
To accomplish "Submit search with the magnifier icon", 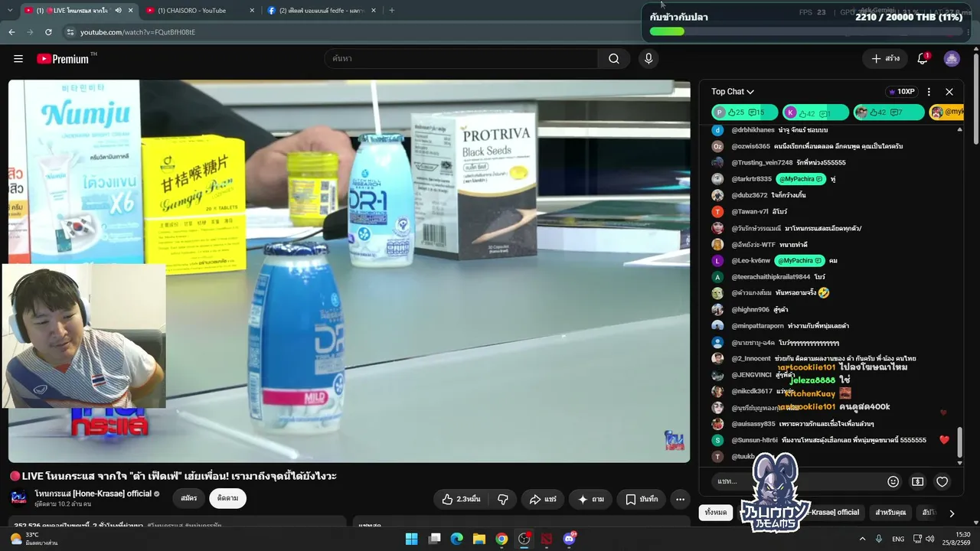I will click(x=614, y=59).
